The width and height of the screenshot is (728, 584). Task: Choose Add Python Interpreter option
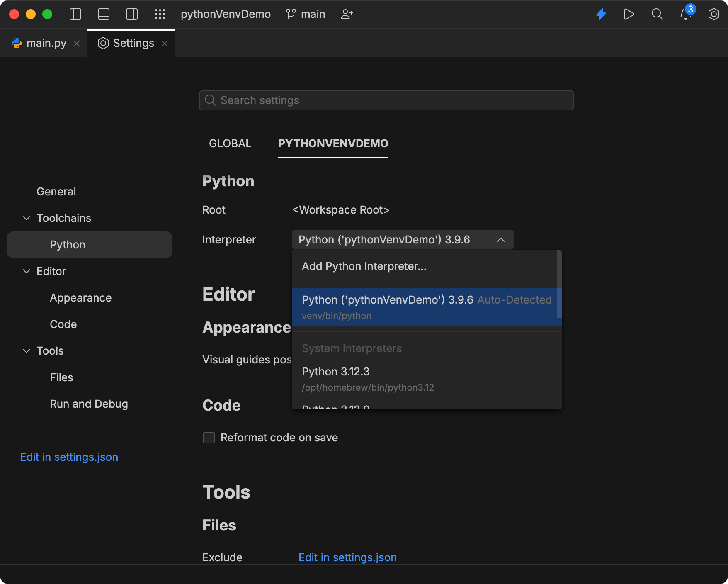click(364, 266)
